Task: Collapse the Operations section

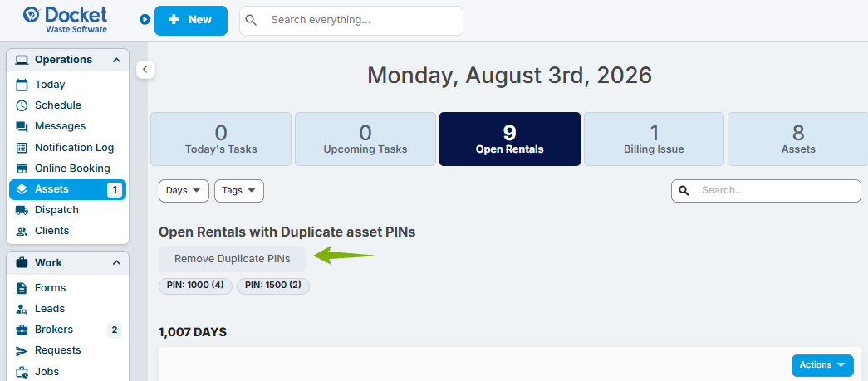Action: coord(116,60)
